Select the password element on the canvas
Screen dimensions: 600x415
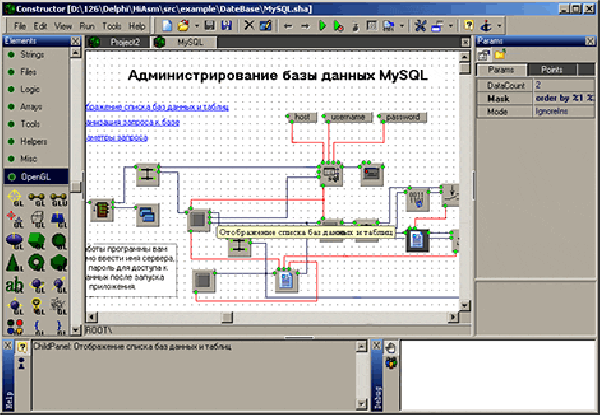pyautogui.click(x=403, y=117)
